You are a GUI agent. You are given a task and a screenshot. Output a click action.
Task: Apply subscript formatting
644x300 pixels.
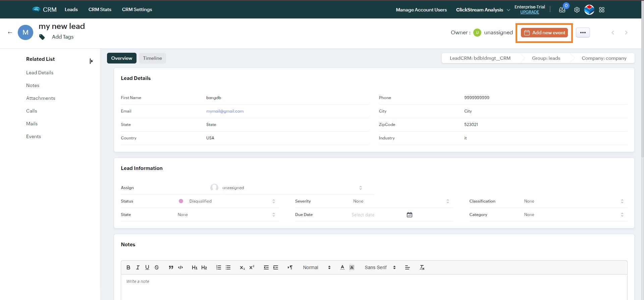[x=242, y=267]
